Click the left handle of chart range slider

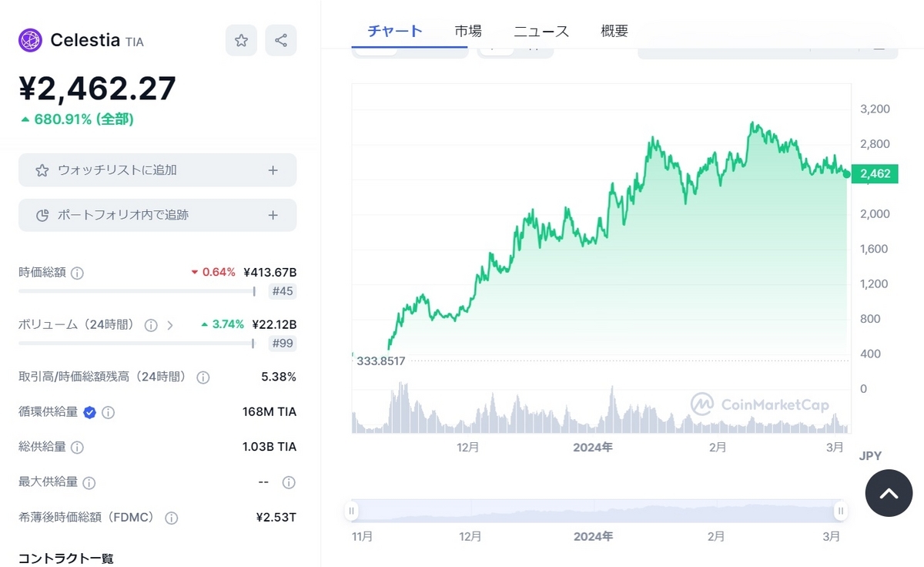click(352, 510)
